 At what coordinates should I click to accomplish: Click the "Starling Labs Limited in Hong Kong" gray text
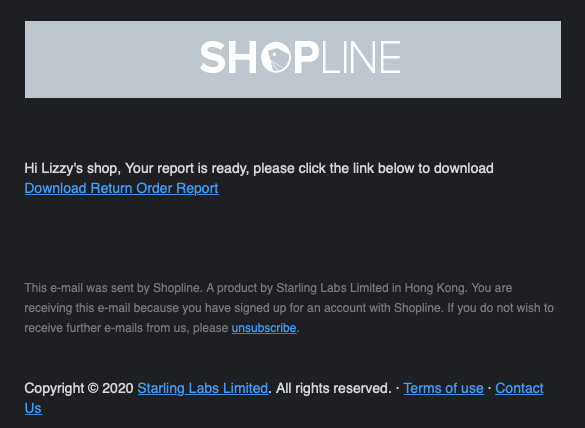click(x=371, y=288)
